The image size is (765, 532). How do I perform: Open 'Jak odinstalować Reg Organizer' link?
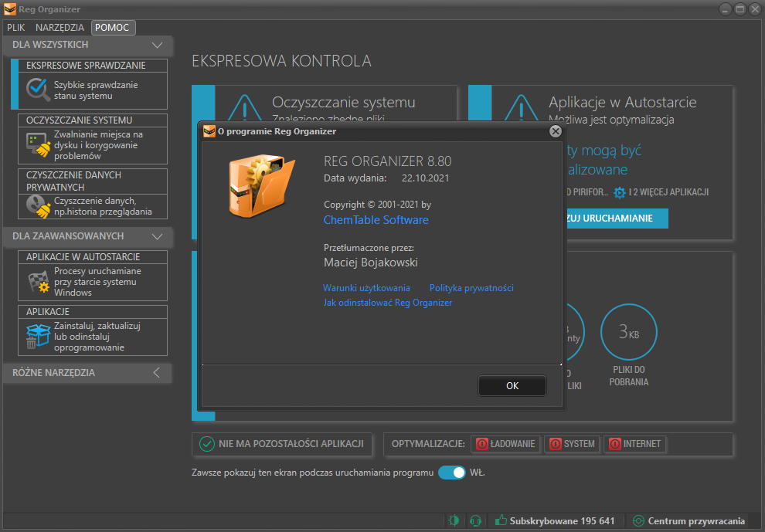(x=387, y=303)
